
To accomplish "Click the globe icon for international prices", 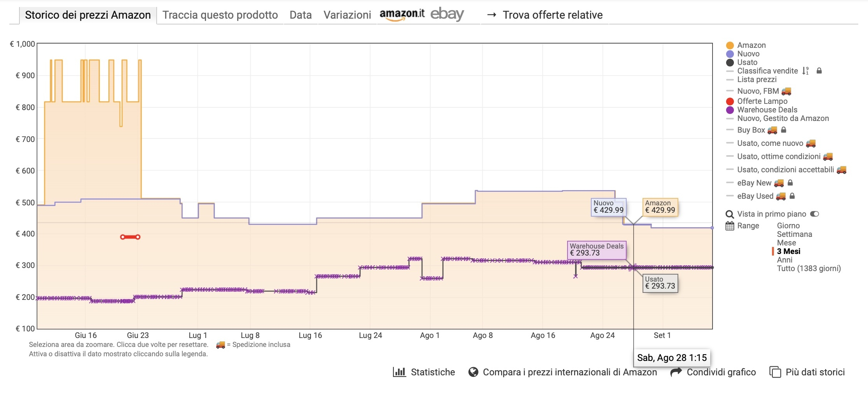I will coord(473,372).
